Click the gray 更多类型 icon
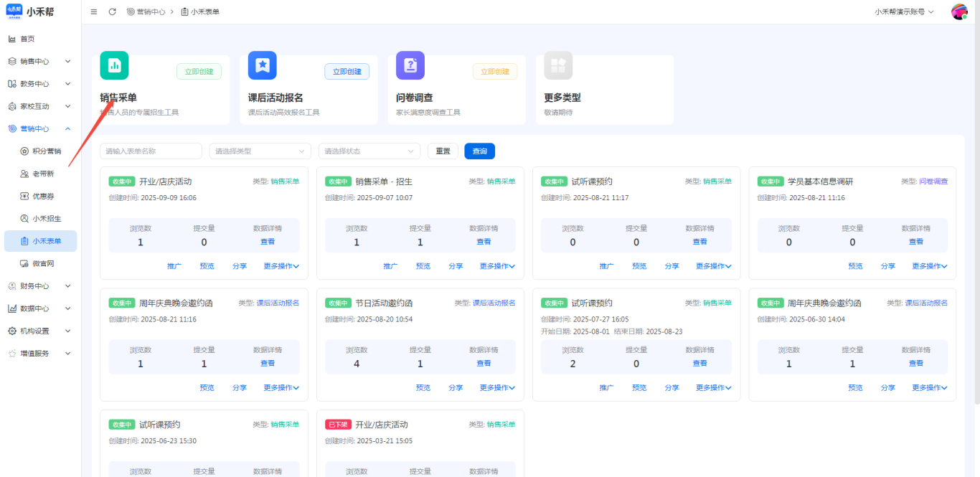Viewport: 980px width, 477px height. [x=558, y=65]
